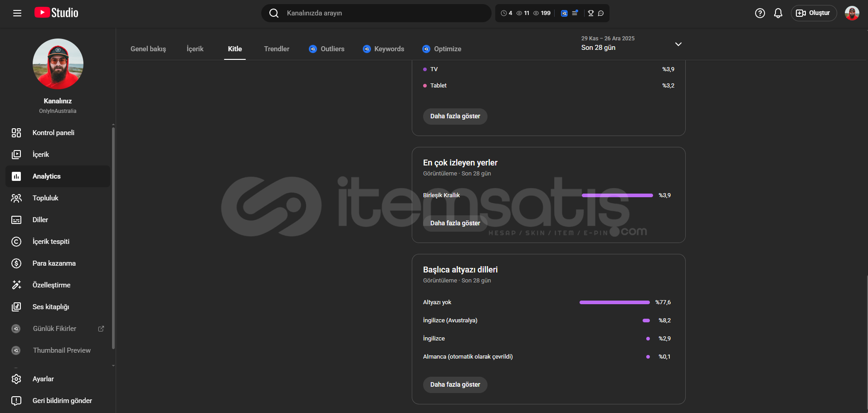Screen dimensions: 868x413
Task: Click Daha fazla göster under Birleşik Krallık
Action: pos(455,223)
